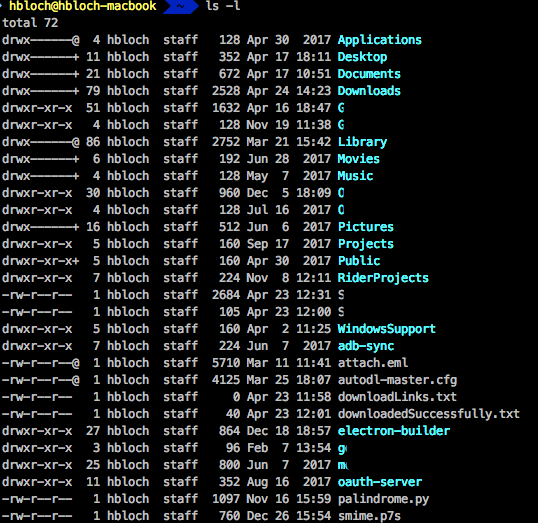Click the downloadedSuccessfully.txt file name
The height and width of the screenshot is (523, 538).
coord(429,414)
